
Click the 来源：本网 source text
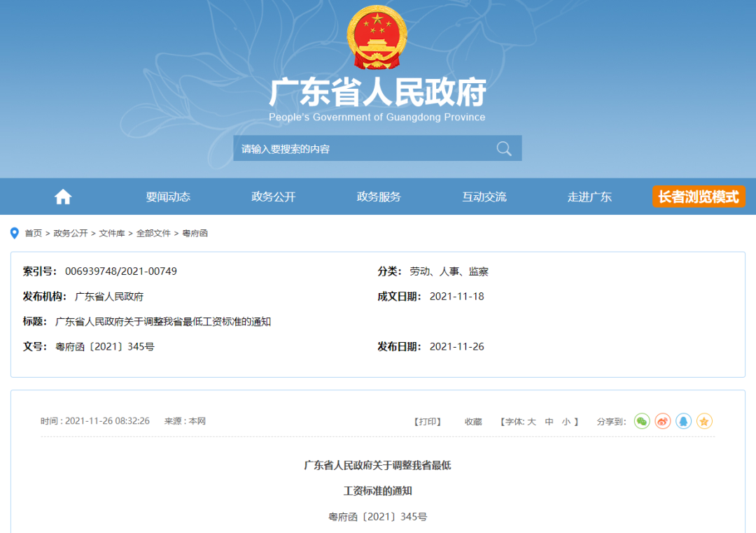pos(185,421)
